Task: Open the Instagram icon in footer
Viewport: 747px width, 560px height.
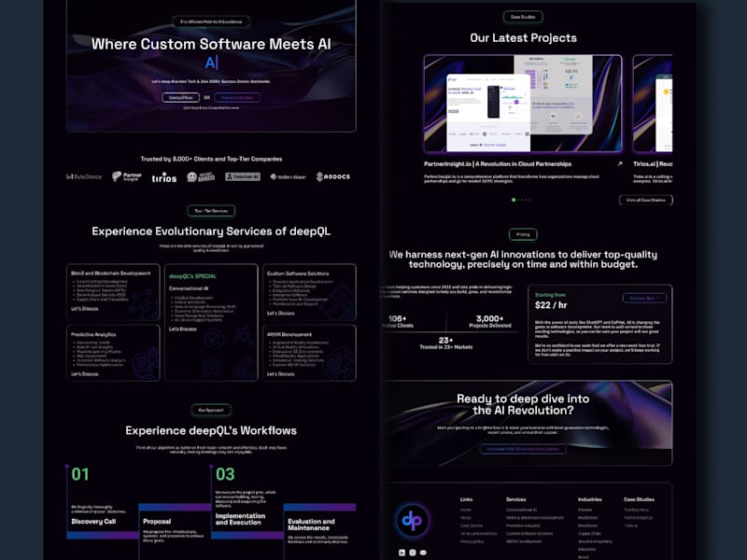Action: 413,553
